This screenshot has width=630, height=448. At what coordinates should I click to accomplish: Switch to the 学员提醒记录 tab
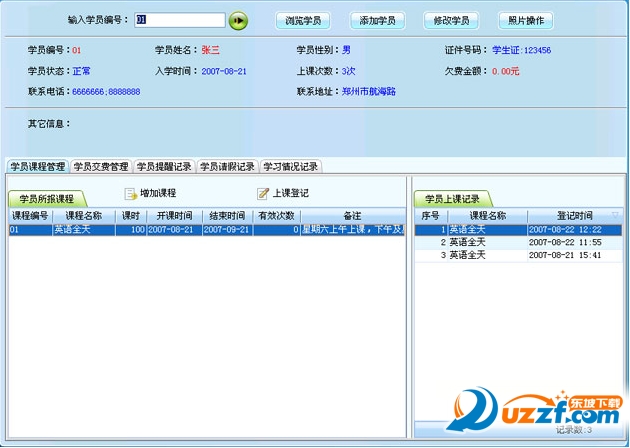164,167
